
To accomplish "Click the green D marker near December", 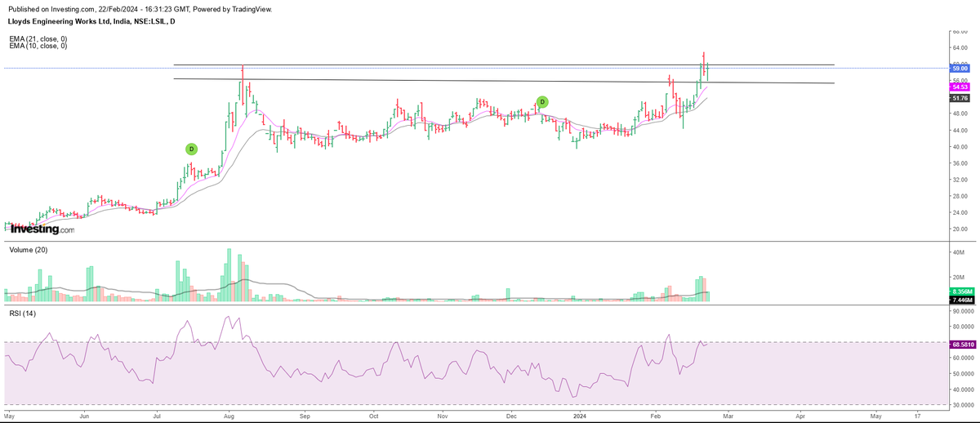I will (542, 102).
